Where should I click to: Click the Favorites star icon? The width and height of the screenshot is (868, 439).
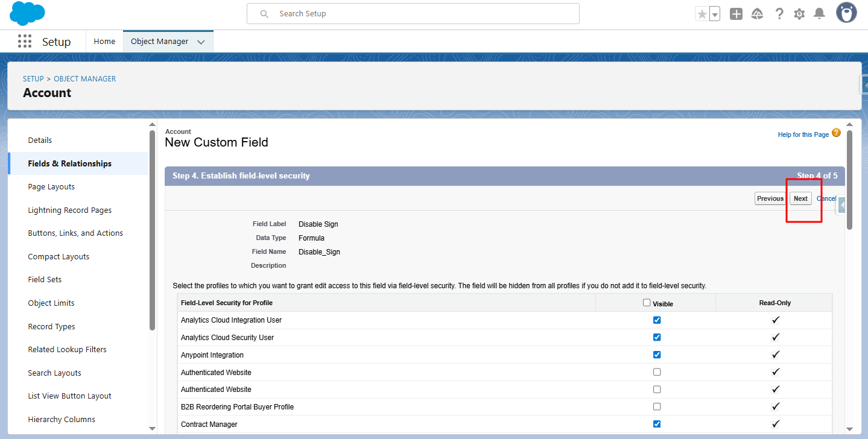tap(702, 14)
